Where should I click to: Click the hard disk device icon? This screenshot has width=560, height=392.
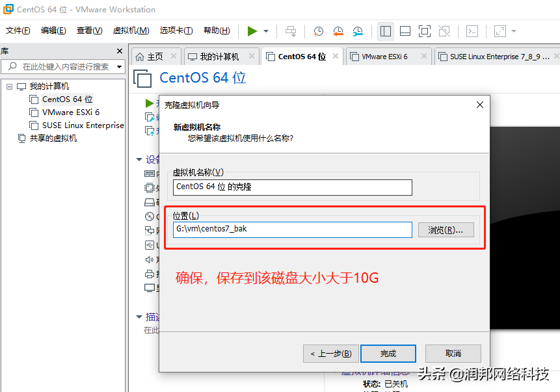[x=150, y=202]
